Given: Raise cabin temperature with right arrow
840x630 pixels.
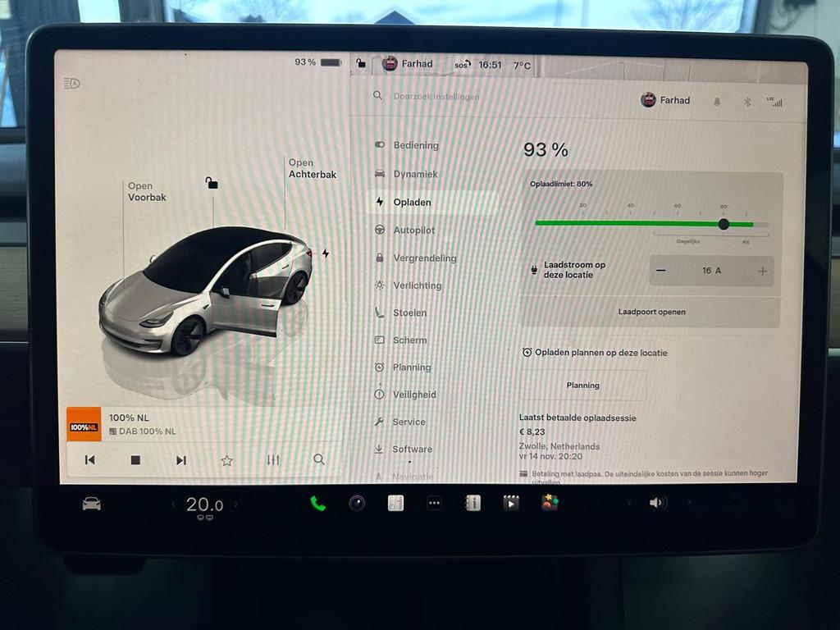Looking at the screenshot, I should (x=235, y=504).
